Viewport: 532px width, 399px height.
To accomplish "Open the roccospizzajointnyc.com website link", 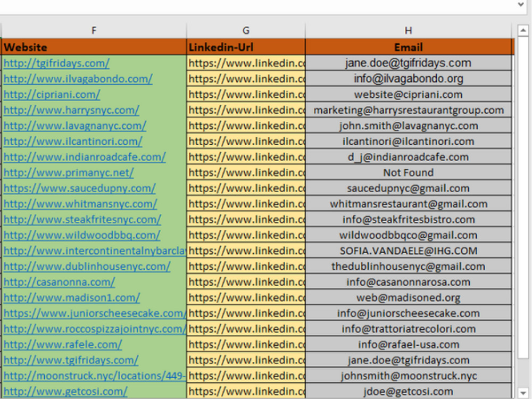I will 95,328.
